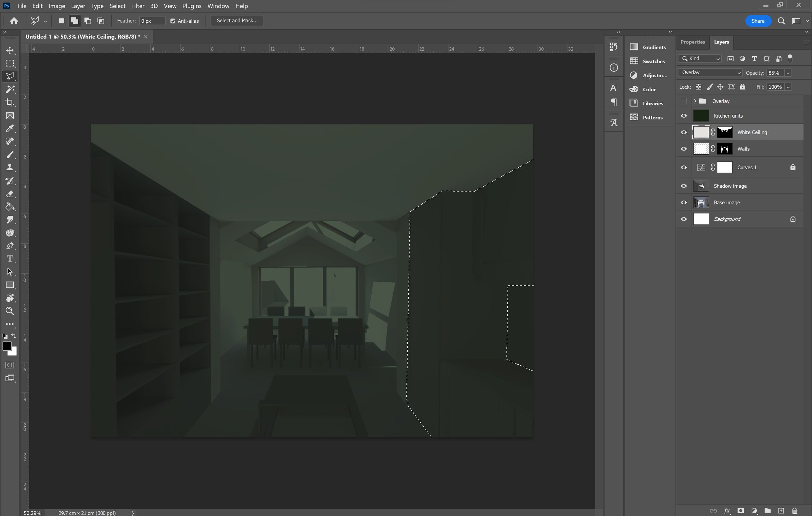Screen dimensions: 812x516
Task: Show the Overlay group
Action: pyautogui.click(x=683, y=101)
